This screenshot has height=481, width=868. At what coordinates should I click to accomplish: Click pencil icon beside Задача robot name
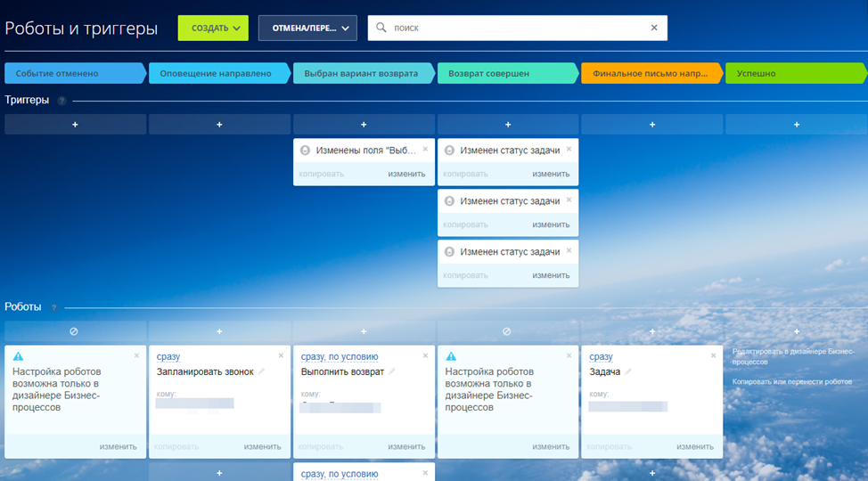628,371
